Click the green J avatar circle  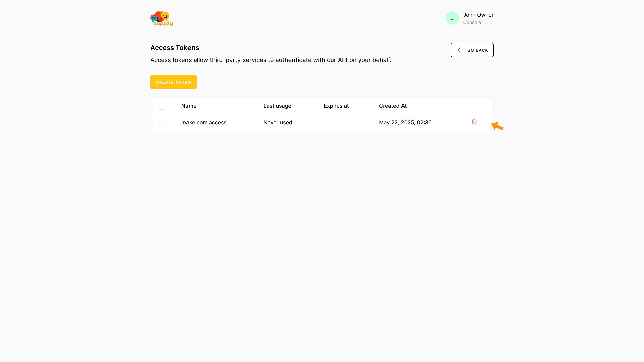(452, 18)
